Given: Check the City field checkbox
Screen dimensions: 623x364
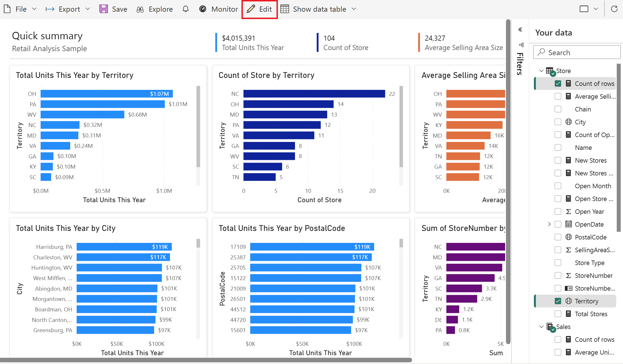Looking at the screenshot, I should coord(558,122).
